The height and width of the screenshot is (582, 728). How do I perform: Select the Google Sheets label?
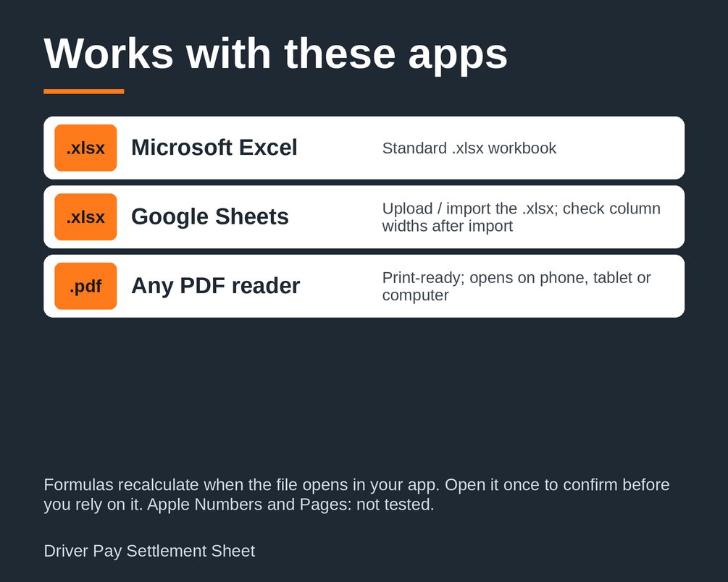point(210,216)
